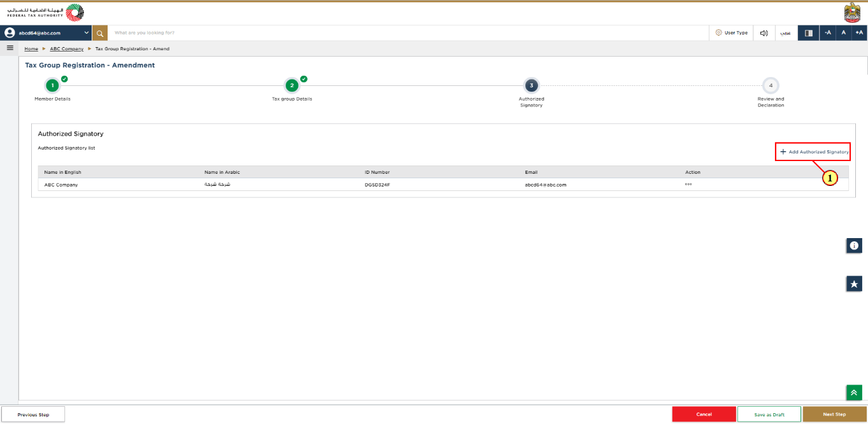Go to step 2 Tax group Details
The width and height of the screenshot is (868, 424).
(x=292, y=85)
